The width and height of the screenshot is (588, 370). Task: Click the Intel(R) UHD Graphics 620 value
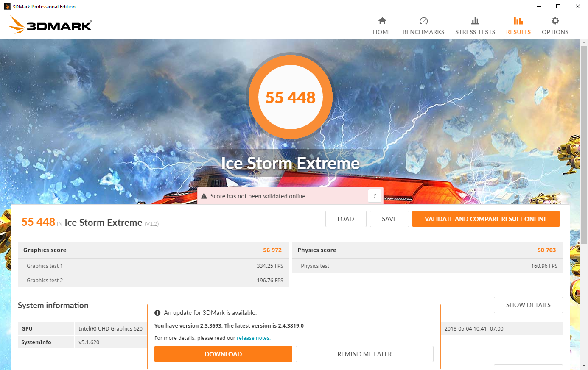(x=111, y=329)
